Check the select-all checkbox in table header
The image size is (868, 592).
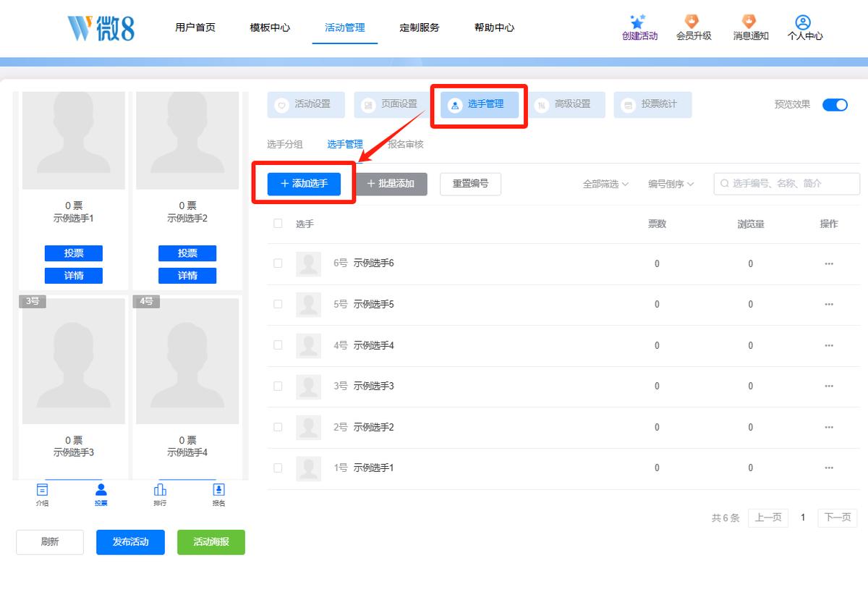pyautogui.click(x=278, y=224)
